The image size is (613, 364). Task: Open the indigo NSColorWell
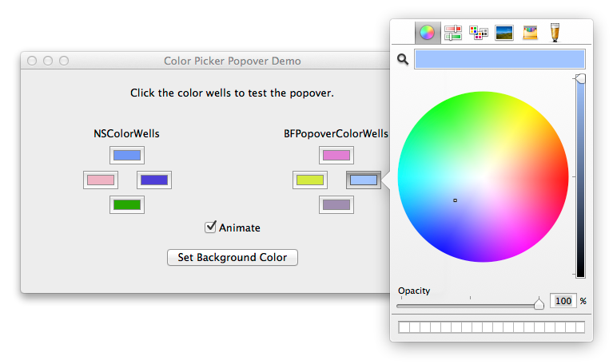click(x=154, y=180)
